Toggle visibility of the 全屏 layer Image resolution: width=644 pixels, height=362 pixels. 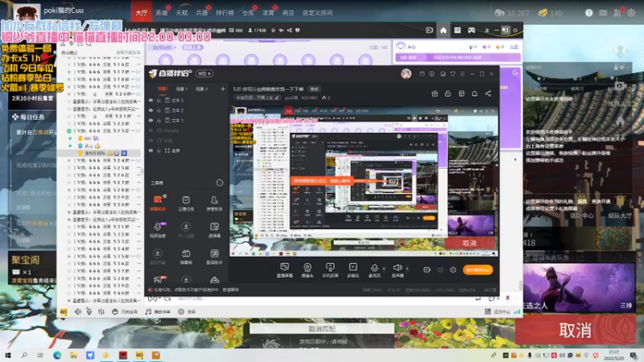151,150
